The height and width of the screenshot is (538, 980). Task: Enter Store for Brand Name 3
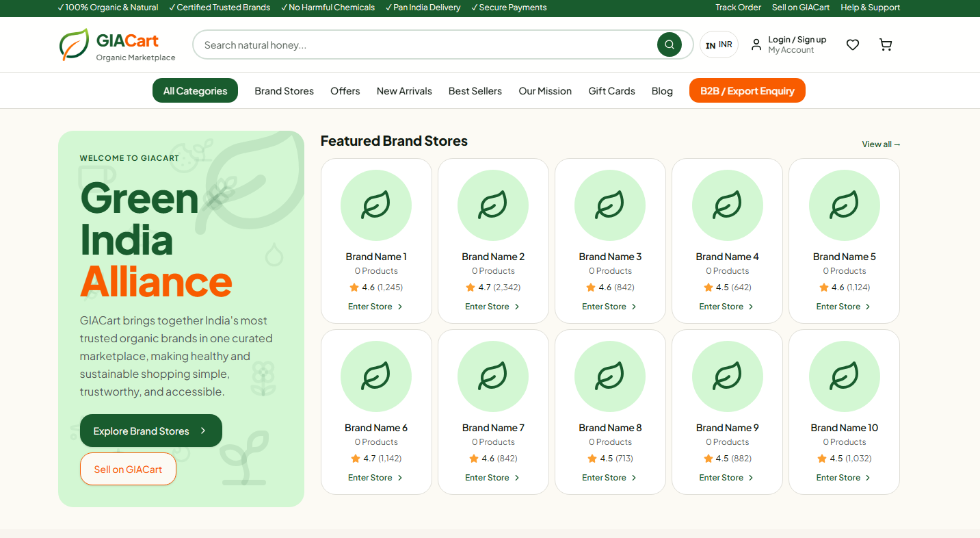click(609, 307)
